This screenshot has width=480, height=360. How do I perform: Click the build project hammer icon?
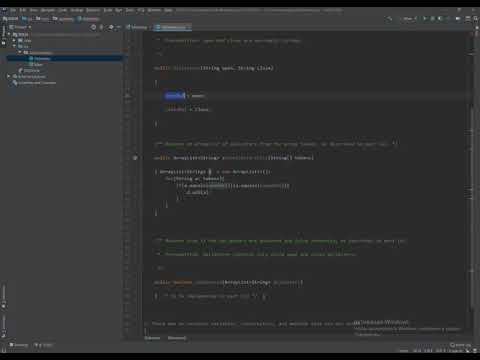pyautogui.click(x=389, y=19)
